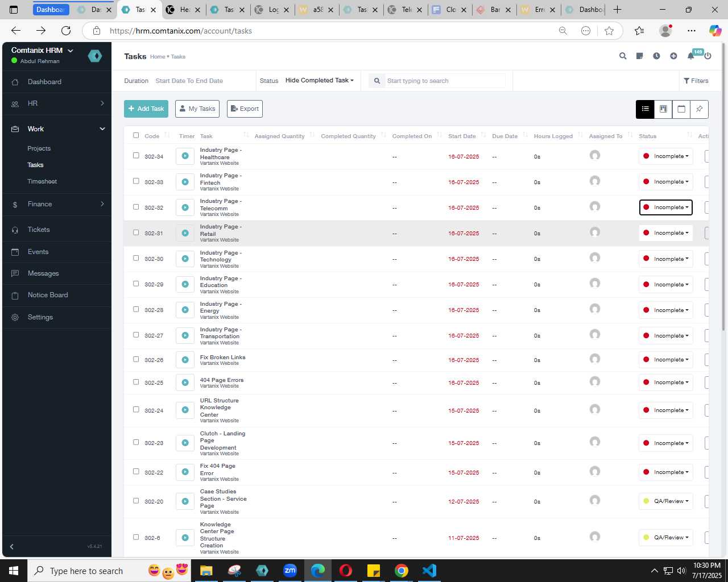Switch to calendar view of tasks
Screen dimensions: 728x582
[681, 109]
